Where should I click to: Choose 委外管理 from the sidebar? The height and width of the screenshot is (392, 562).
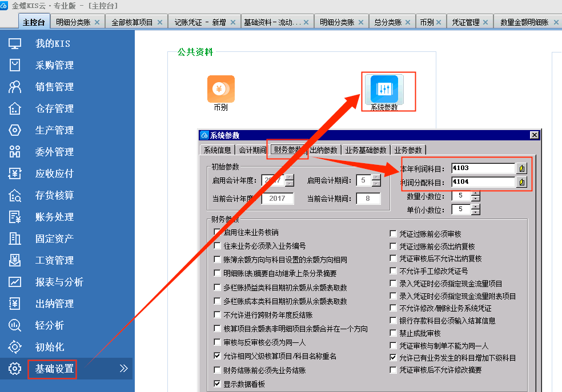point(54,152)
